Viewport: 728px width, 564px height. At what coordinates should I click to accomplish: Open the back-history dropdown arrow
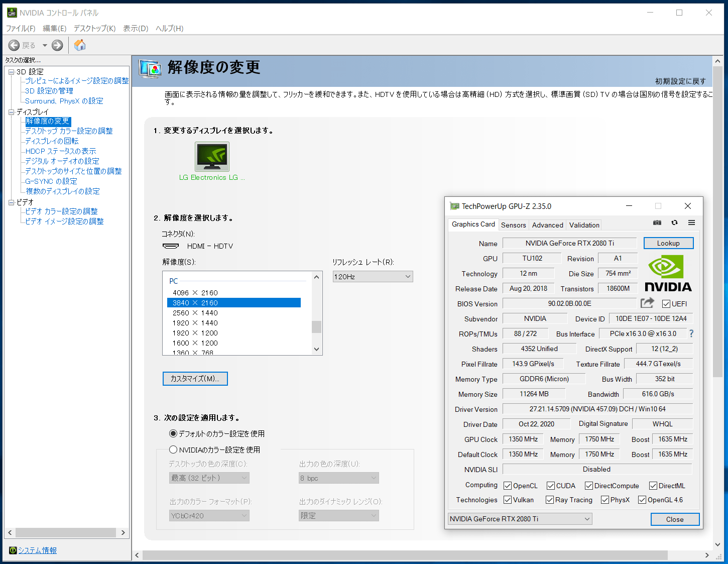tap(45, 46)
